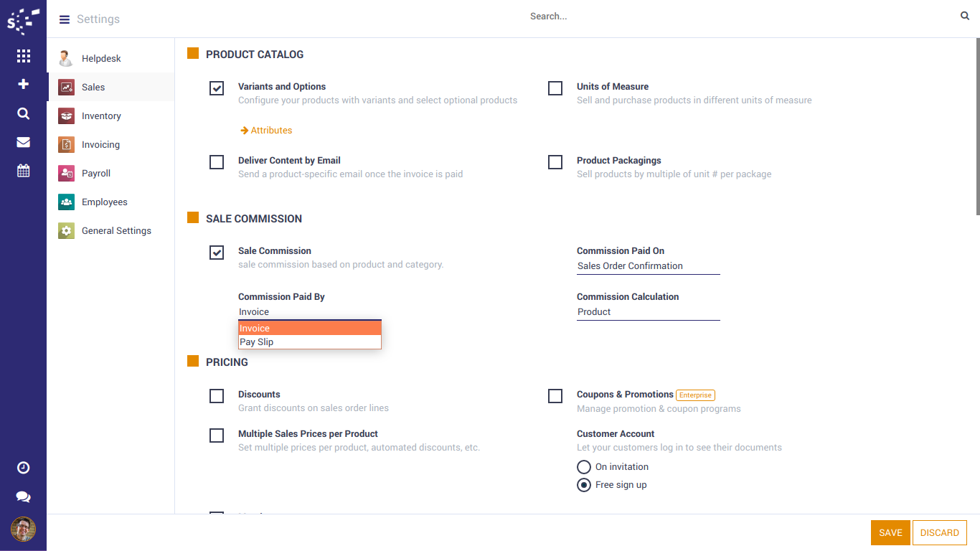Switch to the Inventory settings section

(x=101, y=116)
